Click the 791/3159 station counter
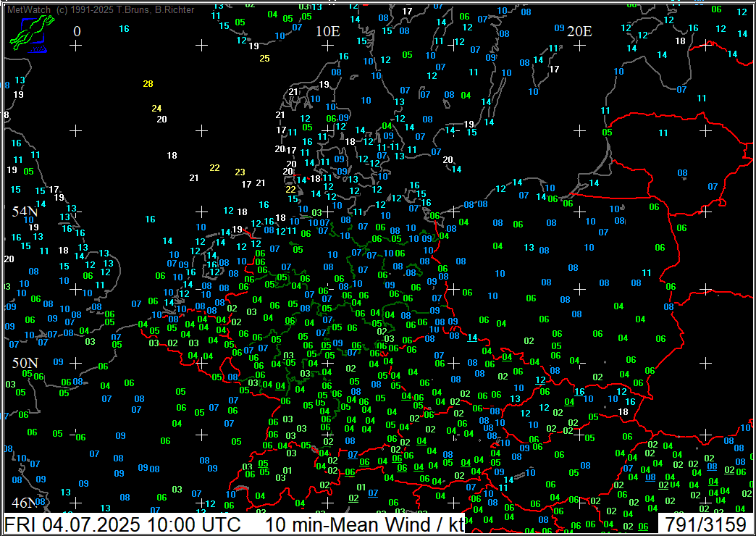This screenshot has height=536, width=756. (x=705, y=524)
